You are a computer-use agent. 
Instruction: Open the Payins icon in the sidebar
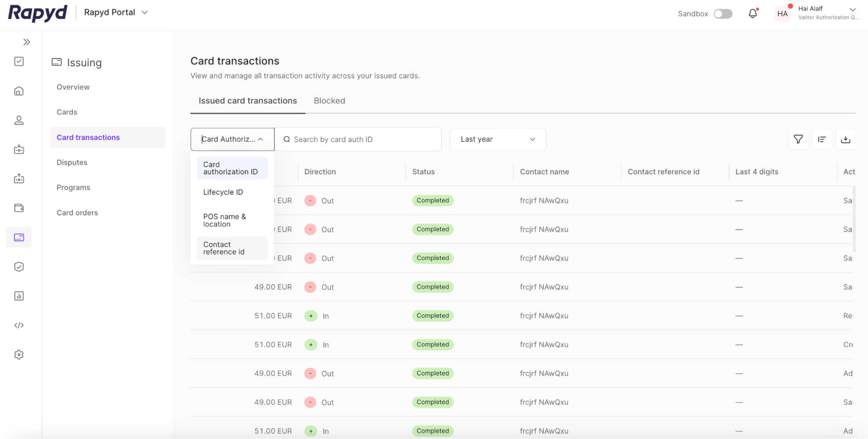click(19, 149)
